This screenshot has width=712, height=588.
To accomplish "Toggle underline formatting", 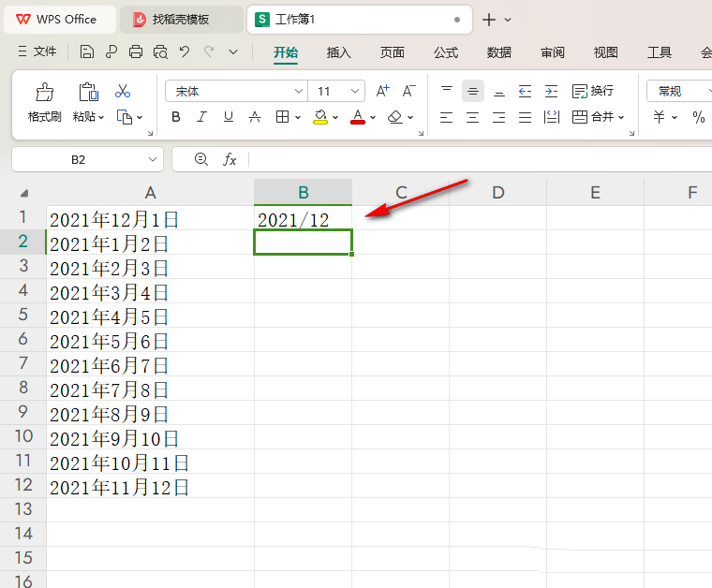I will [229, 117].
